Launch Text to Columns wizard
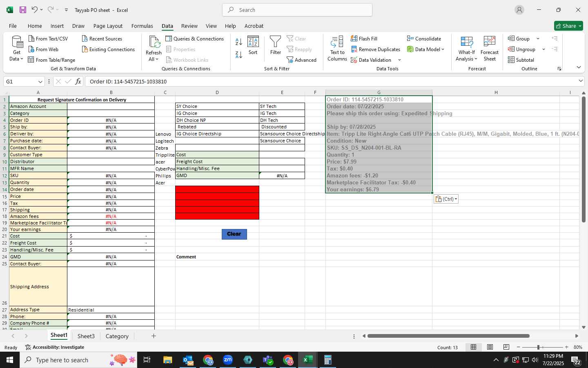588x368 pixels. (x=337, y=49)
